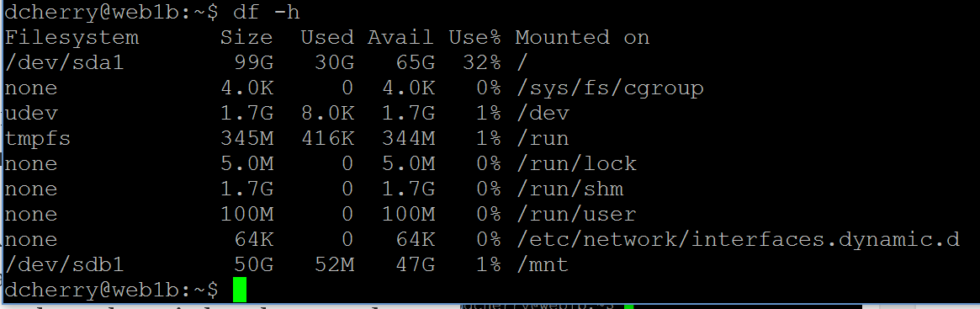The image size is (980, 309).
Task: Click the 'Avail' column header
Action: point(400,38)
